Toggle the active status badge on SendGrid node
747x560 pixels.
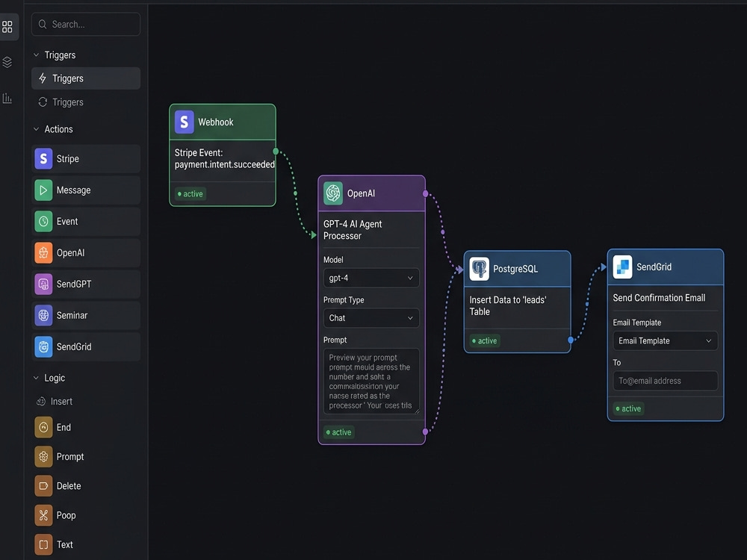[628, 408]
